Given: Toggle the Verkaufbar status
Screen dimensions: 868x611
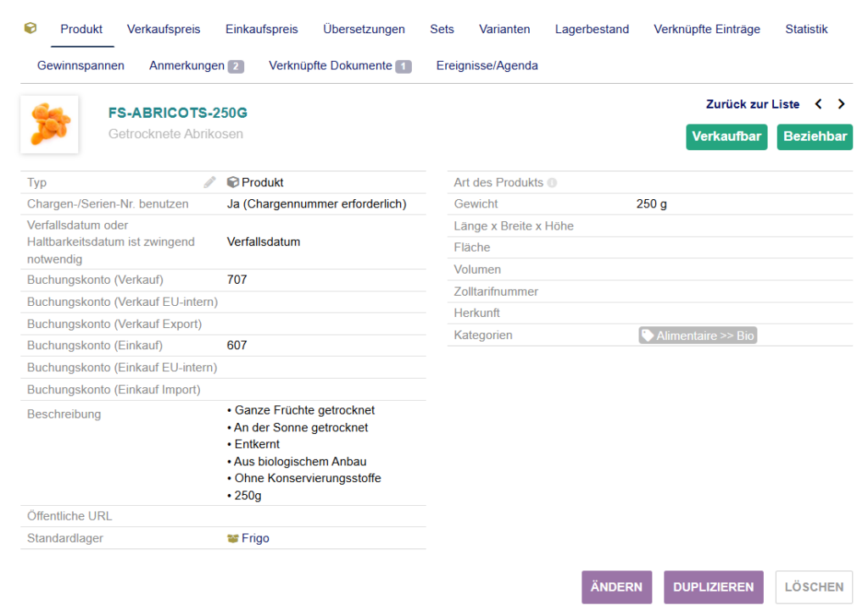Looking at the screenshot, I should tap(726, 136).
